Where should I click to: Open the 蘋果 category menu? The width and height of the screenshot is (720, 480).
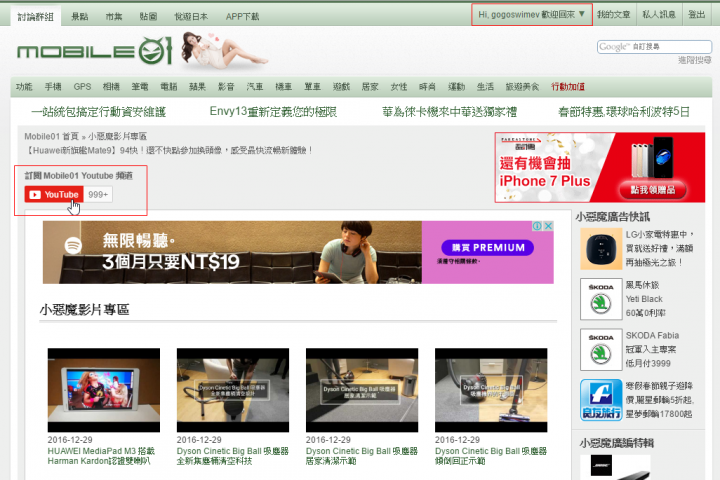tap(197, 87)
